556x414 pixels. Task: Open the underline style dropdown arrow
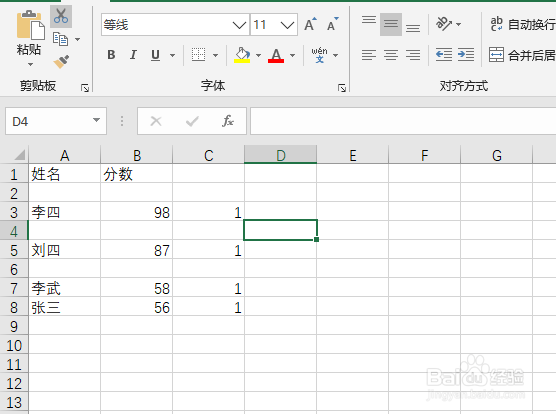click(172, 55)
